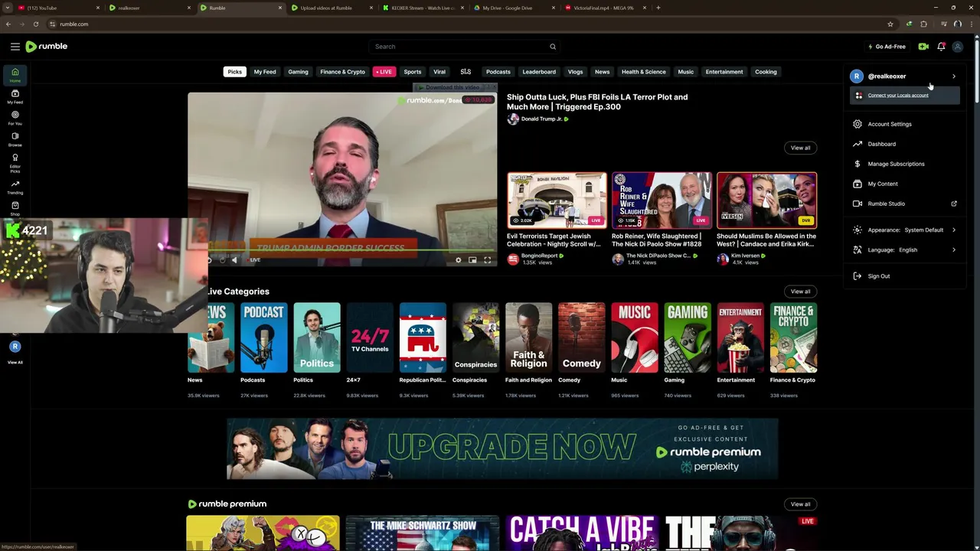Expand the Appearance: System Default option
Screen dimensions: 980x551
coord(903,230)
